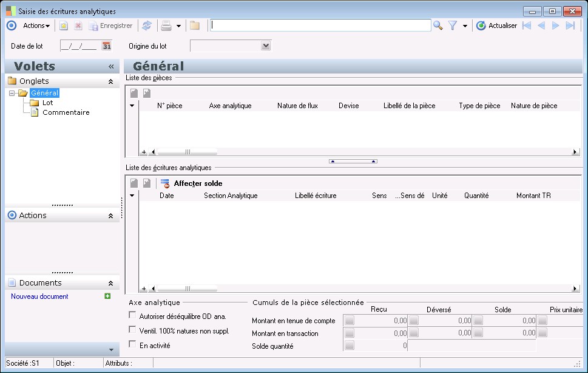This screenshot has width=588, height=373.
Task: Click into the toolbar search field
Action: click(320, 26)
